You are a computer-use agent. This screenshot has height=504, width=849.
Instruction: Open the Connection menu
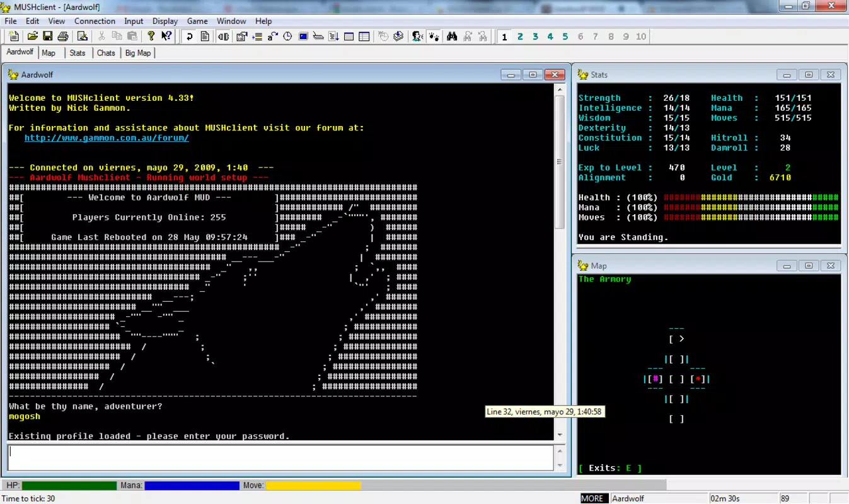[x=95, y=21]
